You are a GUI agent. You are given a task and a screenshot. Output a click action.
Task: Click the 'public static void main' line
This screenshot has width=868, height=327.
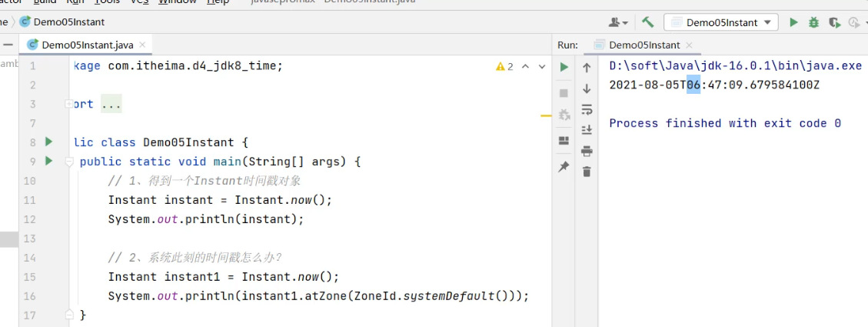pos(221,162)
